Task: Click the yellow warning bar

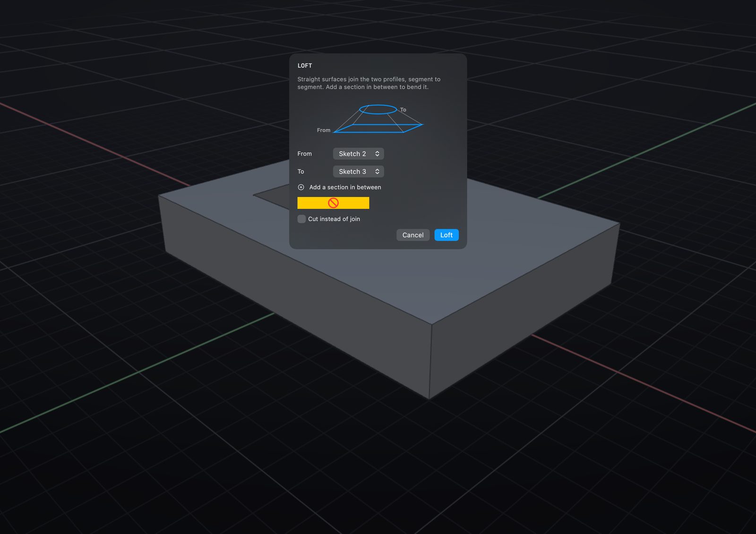Action: click(x=333, y=203)
